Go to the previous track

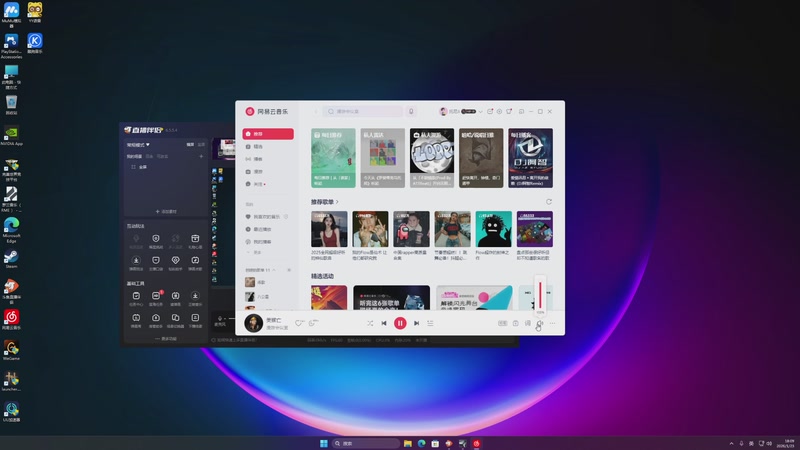(384, 323)
